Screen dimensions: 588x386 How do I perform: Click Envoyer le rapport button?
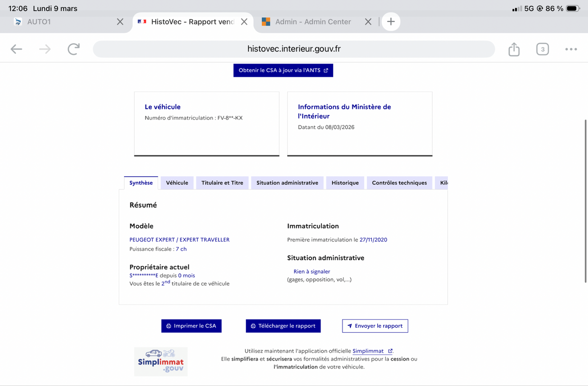click(375, 326)
